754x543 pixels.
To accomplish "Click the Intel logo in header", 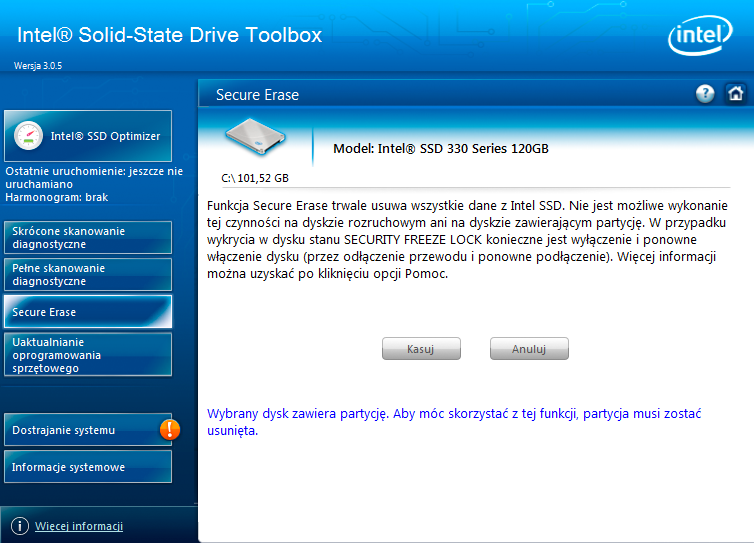I will [700, 35].
